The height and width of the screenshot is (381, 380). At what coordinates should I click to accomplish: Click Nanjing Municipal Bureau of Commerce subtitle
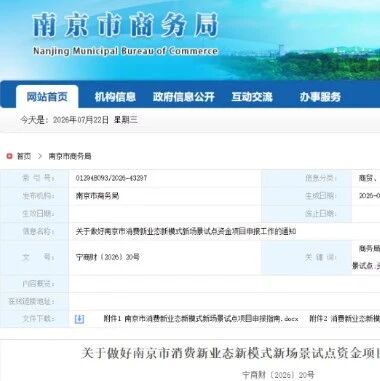125,51
